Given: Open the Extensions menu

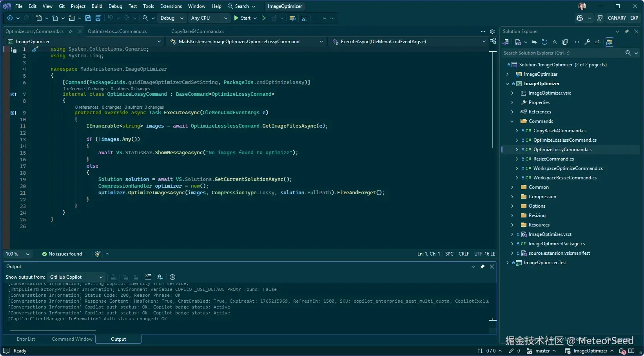Looking at the screenshot, I should [x=171, y=6].
